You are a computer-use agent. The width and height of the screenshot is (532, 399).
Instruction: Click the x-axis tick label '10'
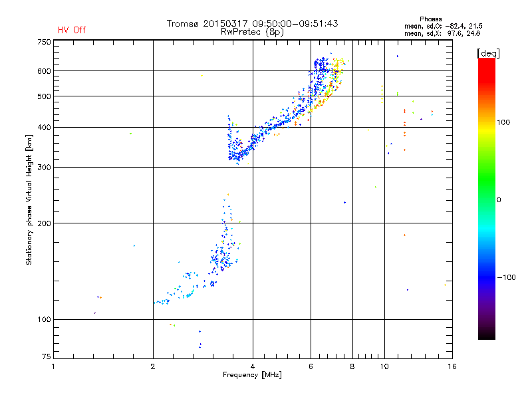click(384, 366)
